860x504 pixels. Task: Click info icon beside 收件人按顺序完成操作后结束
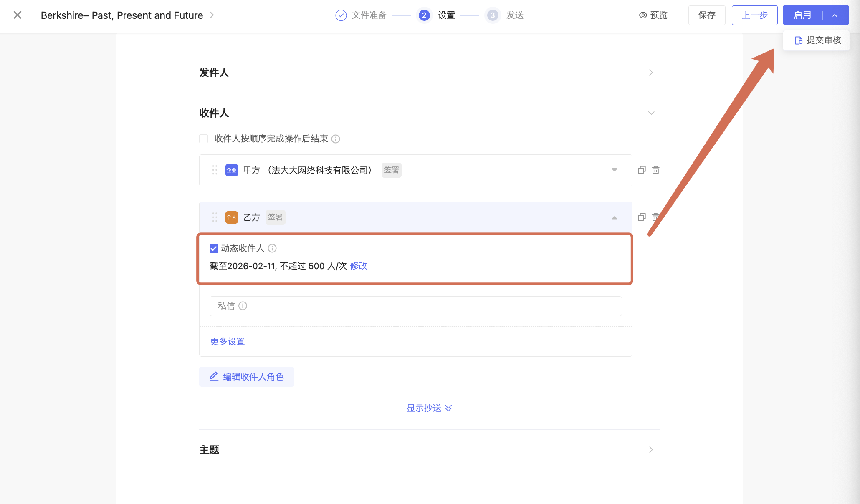(336, 139)
